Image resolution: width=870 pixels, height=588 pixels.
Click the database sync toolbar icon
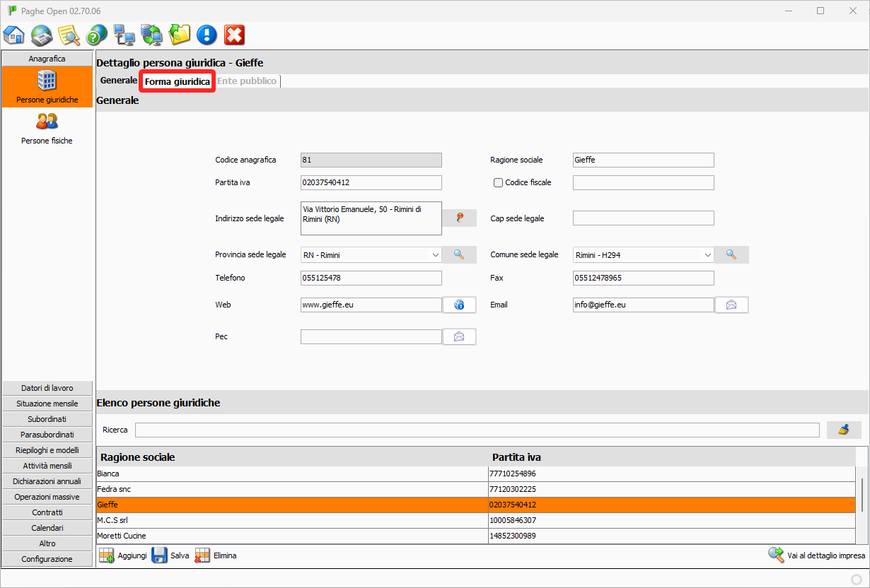tap(151, 35)
